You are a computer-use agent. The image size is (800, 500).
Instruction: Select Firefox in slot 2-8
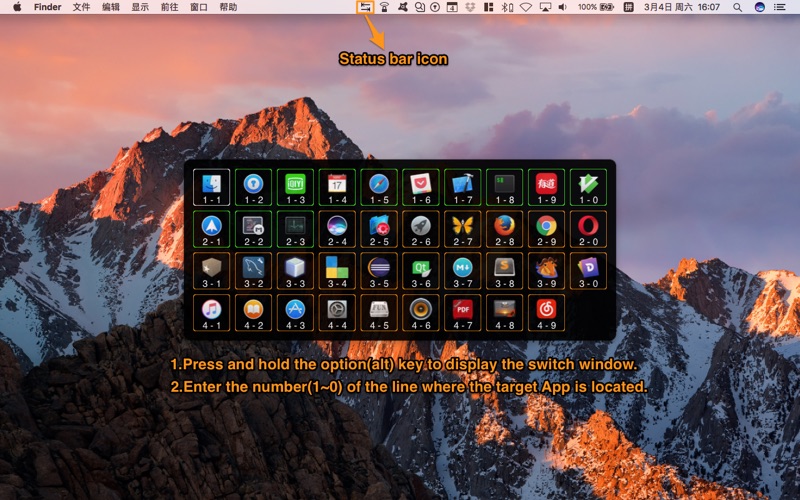click(x=504, y=229)
